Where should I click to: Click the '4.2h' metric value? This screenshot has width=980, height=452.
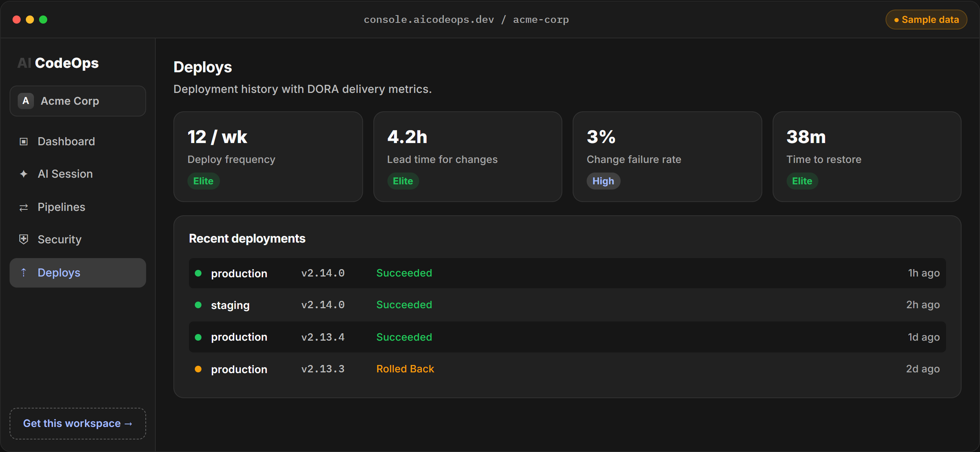(407, 137)
